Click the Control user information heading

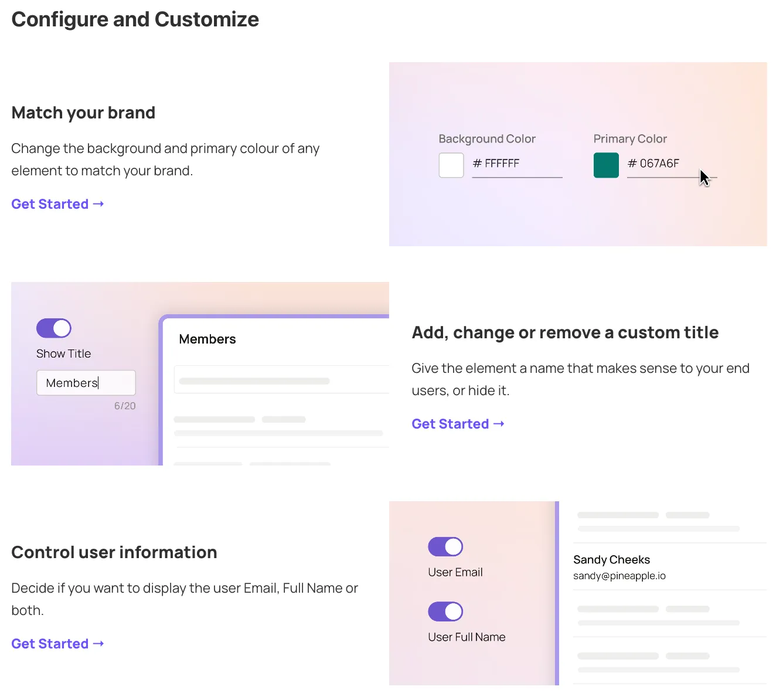[114, 552]
